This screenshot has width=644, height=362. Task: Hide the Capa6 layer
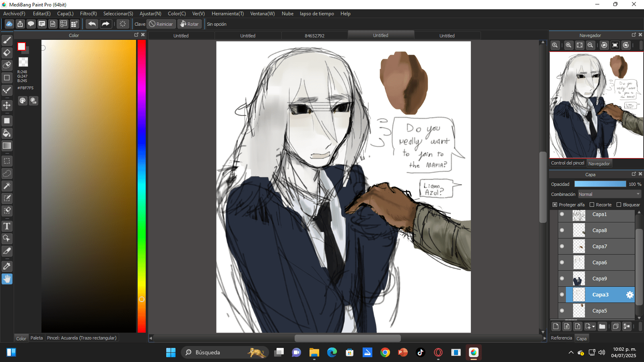point(562,263)
